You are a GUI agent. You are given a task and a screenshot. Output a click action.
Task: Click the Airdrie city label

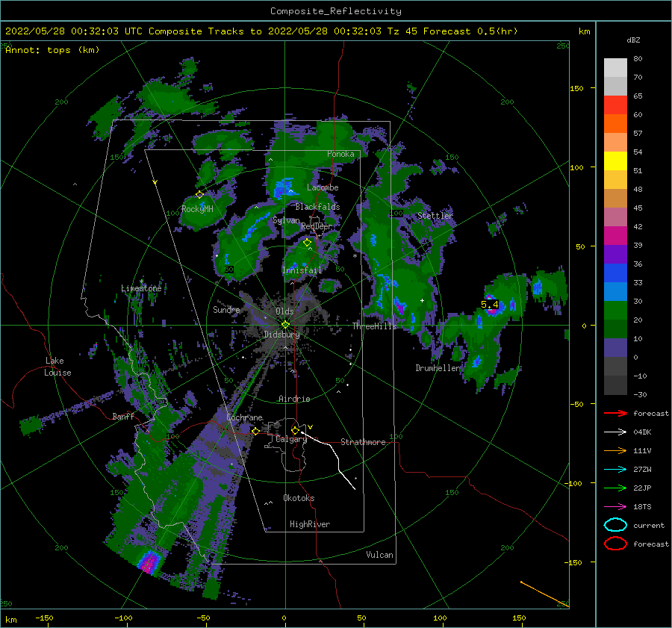pos(294,399)
